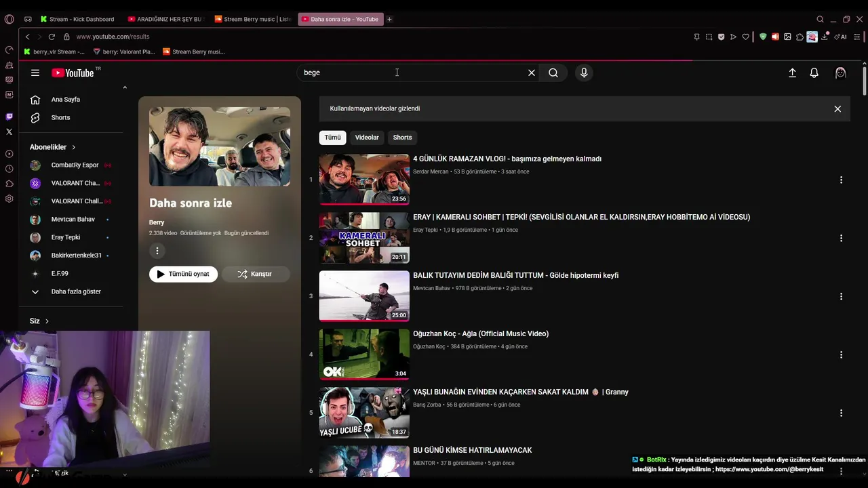Image resolution: width=868 pixels, height=488 pixels.
Task: Open the green AdGuard shield extension
Action: tap(763, 37)
